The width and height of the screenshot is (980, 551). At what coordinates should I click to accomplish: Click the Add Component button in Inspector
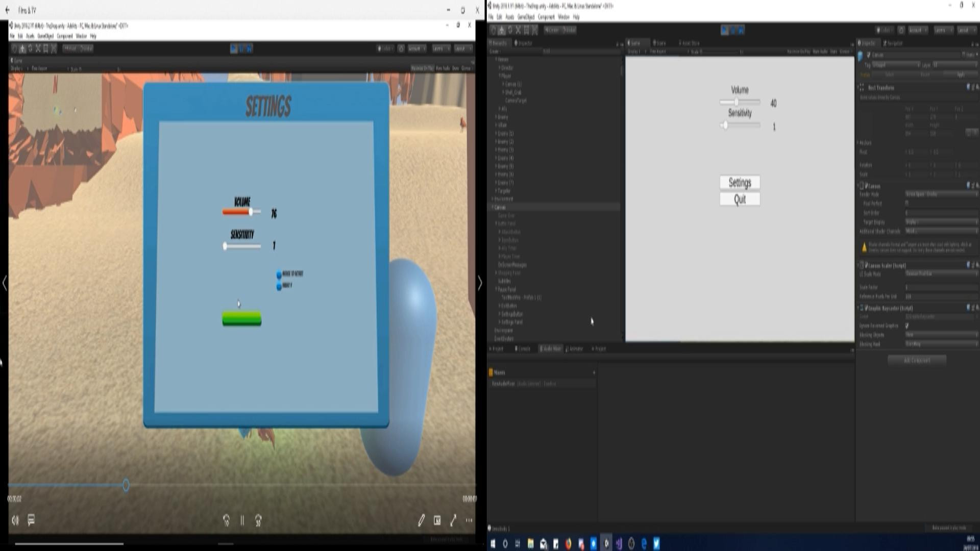917,360
